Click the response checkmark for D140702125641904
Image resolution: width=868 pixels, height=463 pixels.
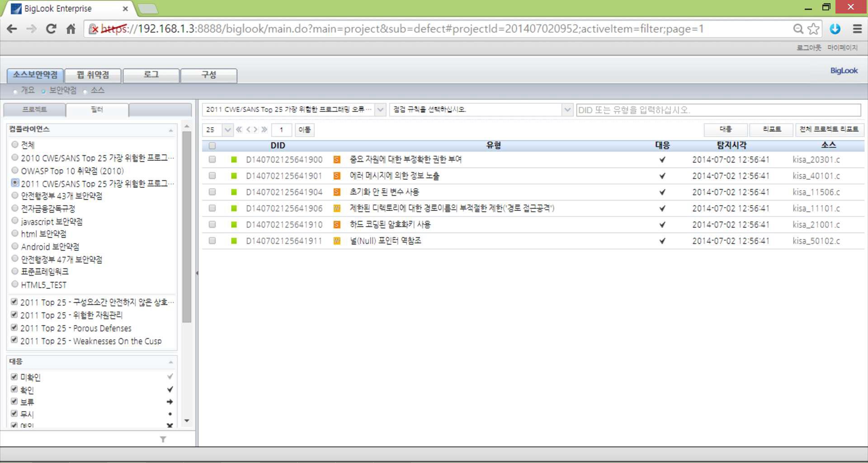coord(662,192)
